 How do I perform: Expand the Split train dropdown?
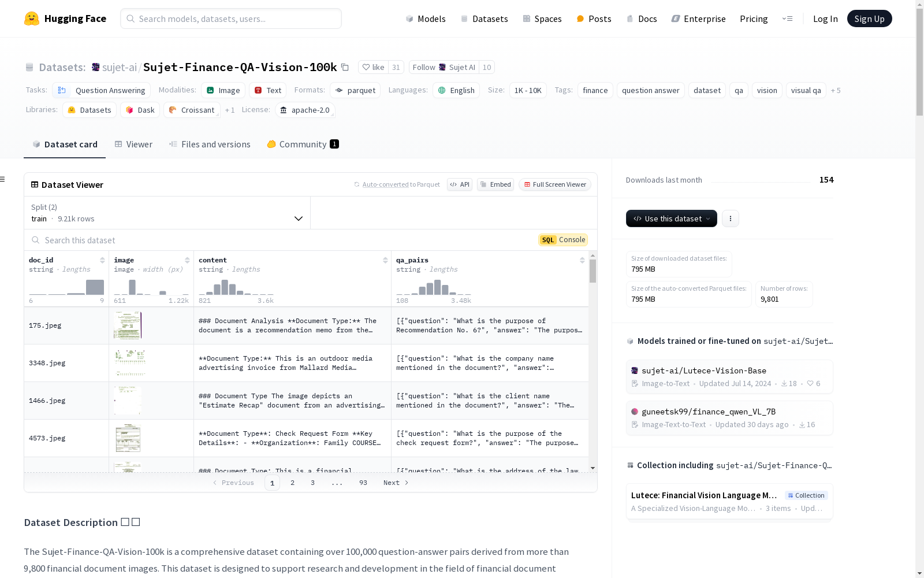coord(167,213)
